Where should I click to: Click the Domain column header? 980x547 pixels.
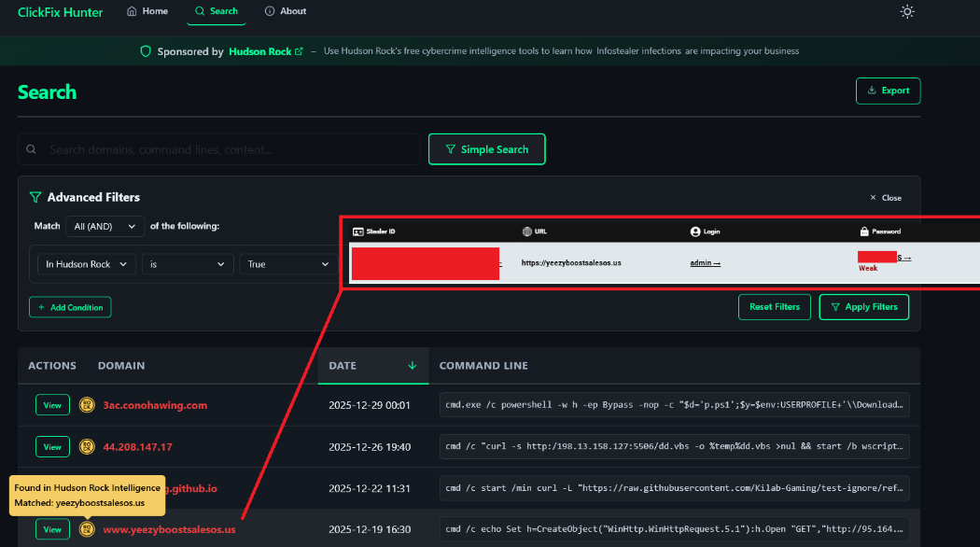click(x=121, y=366)
